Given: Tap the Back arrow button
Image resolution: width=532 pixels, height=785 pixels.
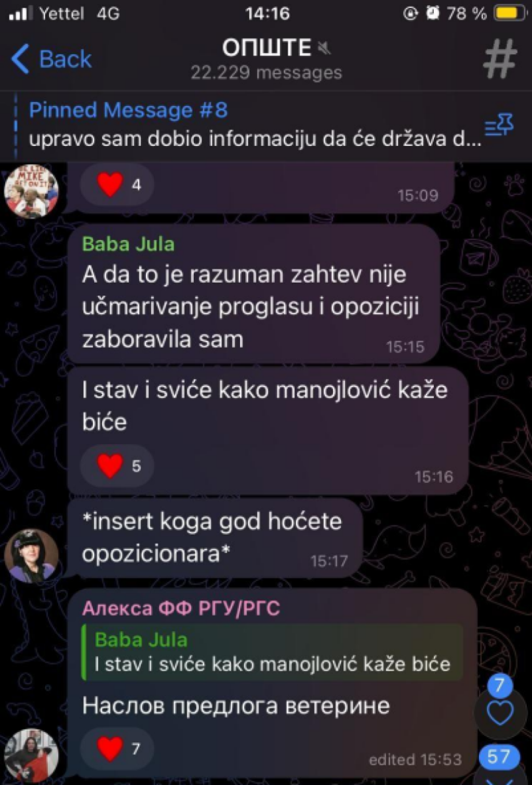Looking at the screenshot, I should click(51, 59).
